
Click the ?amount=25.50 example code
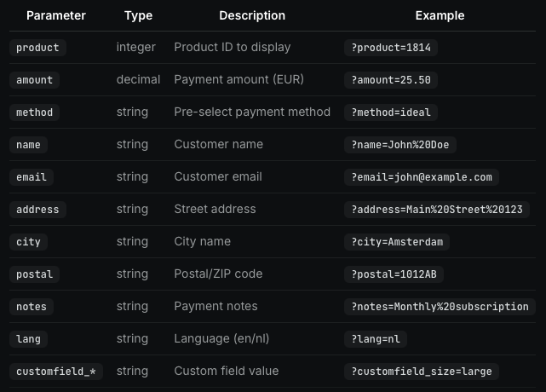(391, 80)
